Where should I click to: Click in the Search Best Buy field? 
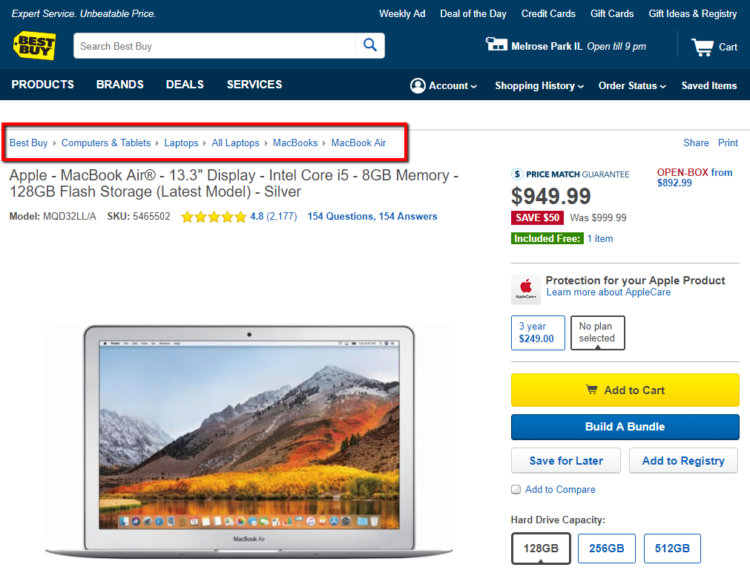tap(215, 46)
